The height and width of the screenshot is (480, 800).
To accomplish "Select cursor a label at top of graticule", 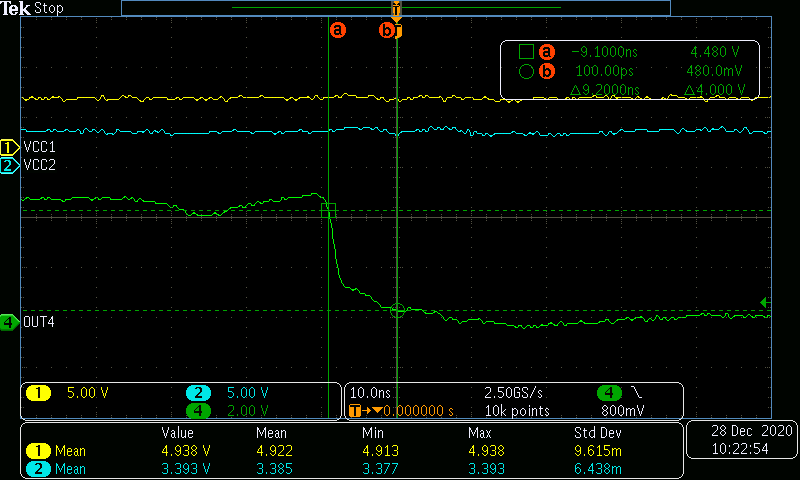I will [x=338, y=30].
